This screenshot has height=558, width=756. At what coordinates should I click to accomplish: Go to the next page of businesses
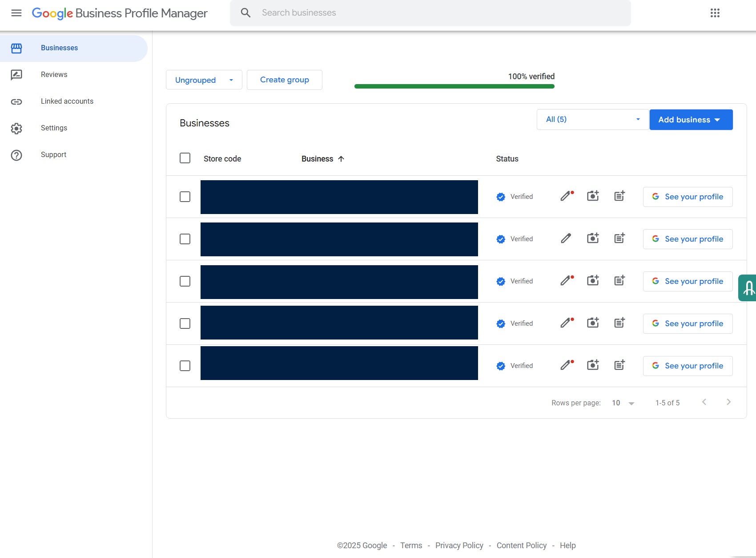point(728,402)
